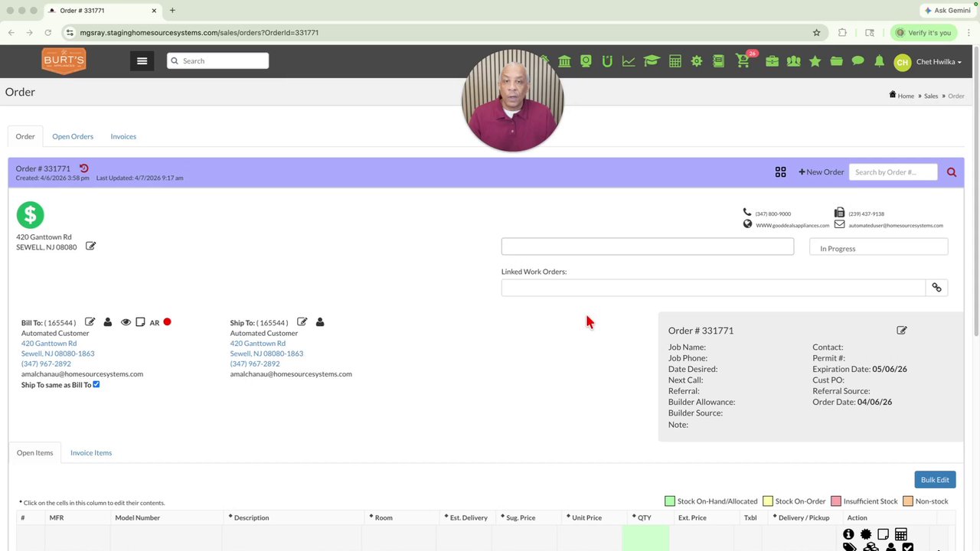Open the calculator icon in header

tap(675, 61)
